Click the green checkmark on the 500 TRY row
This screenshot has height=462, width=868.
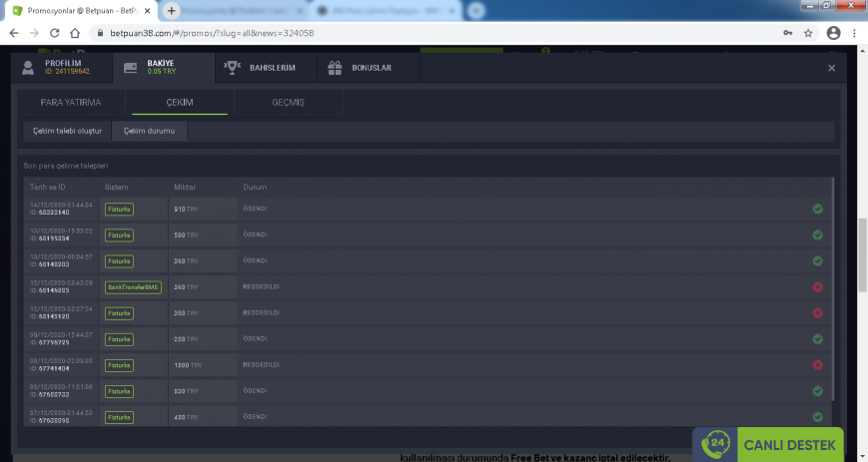(x=818, y=235)
